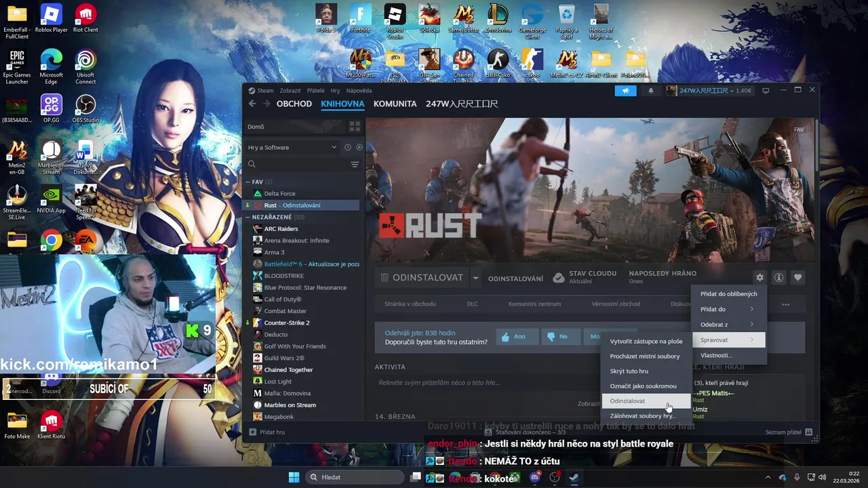The image size is (868, 488).
Task: Open the Steam notifications bell
Action: [651, 91]
